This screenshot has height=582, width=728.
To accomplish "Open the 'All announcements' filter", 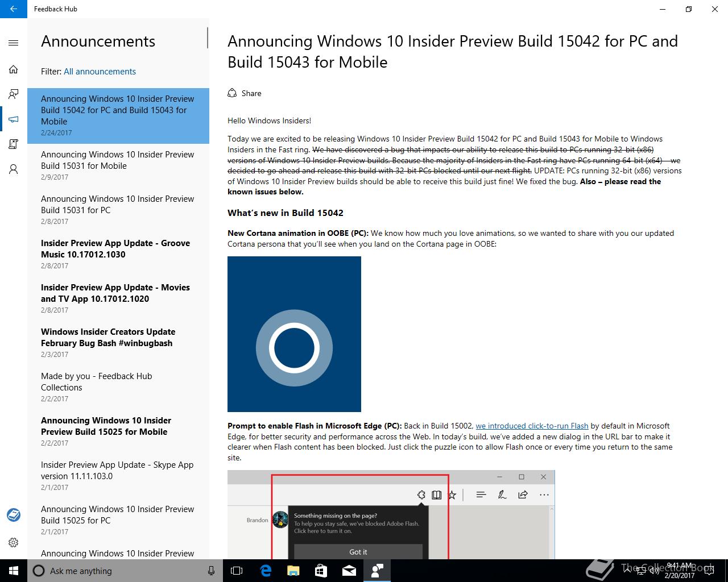I will tap(100, 72).
